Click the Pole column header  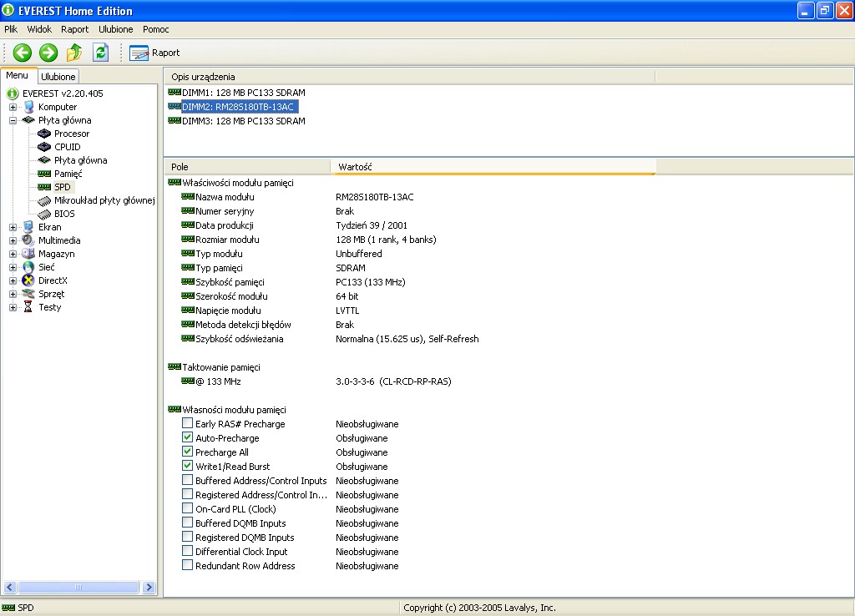click(247, 167)
